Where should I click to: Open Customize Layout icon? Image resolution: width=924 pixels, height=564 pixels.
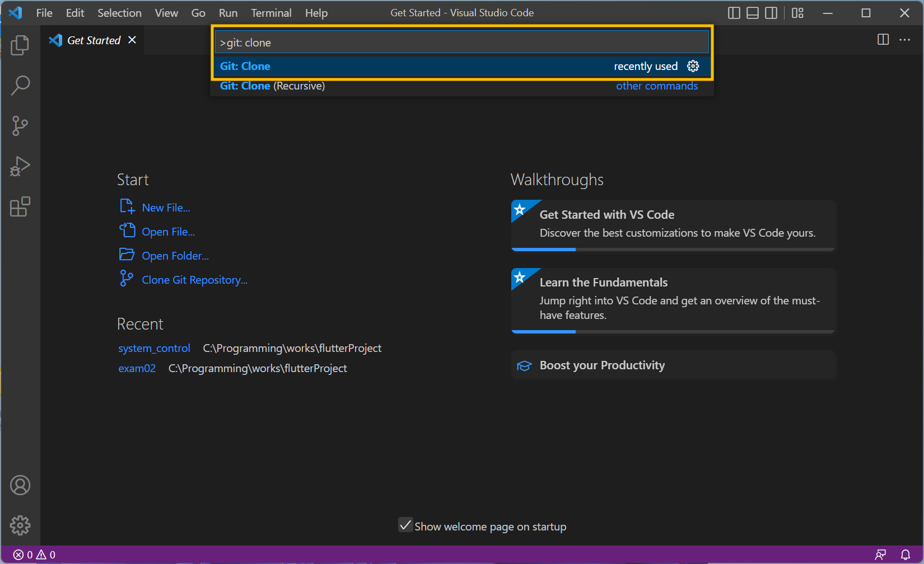(798, 13)
